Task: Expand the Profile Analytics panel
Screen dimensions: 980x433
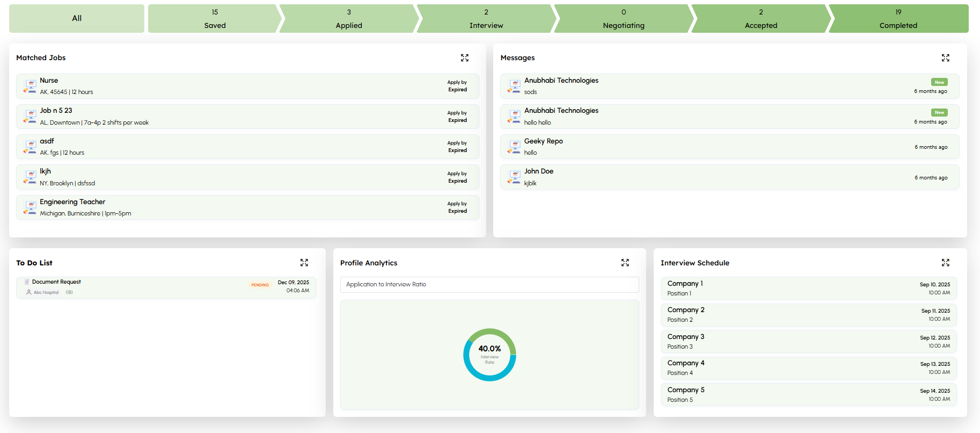Action: [x=625, y=263]
